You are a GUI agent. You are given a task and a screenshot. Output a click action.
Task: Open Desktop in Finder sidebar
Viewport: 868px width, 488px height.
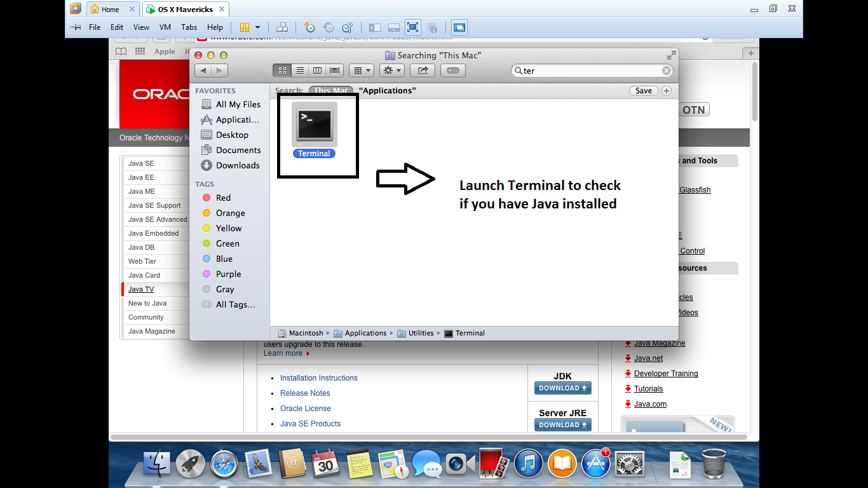224,135
